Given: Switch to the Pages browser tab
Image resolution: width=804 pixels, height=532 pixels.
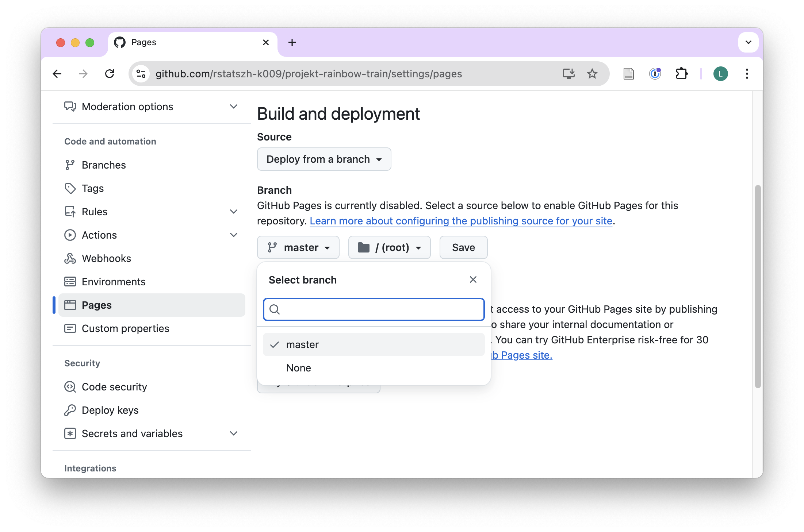Looking at the screenshot, I should [x=192, y=42].
